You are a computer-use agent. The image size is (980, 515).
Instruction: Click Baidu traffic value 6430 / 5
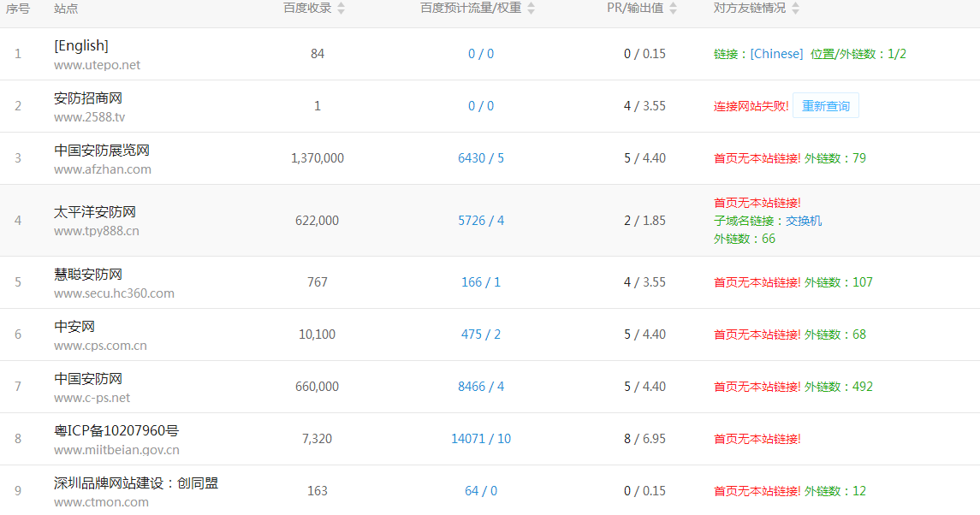click(480, 158)
